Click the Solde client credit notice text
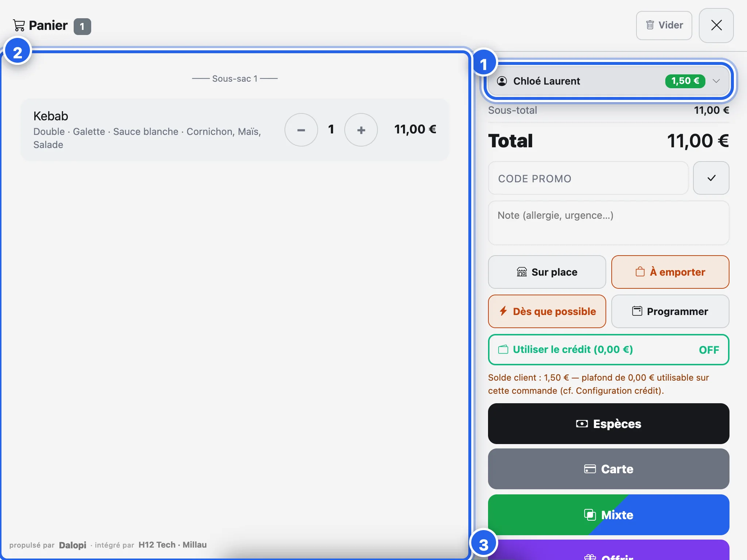This screenshot has width=747, height=560. [598, 384]
